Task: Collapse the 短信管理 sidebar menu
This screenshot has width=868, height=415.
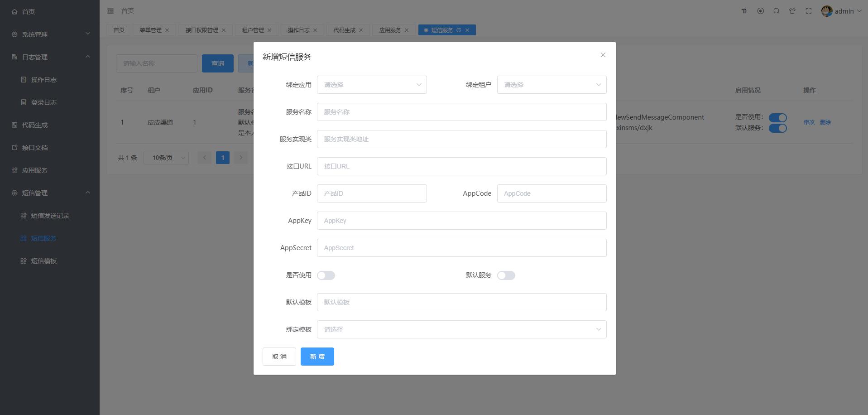Action: pos(88,193)
